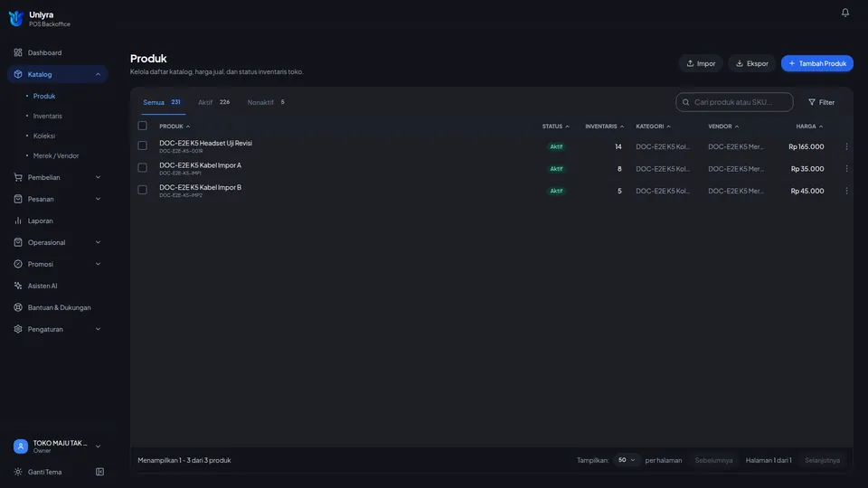
Task: Click the plus icon on Tambah Produk
Action: (x=792, y=63)
